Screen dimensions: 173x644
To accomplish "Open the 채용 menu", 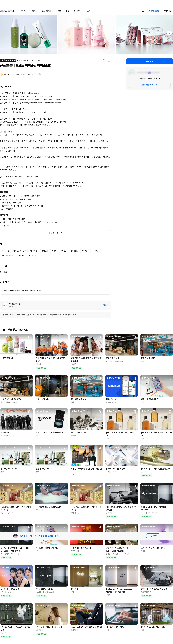I will 26,11.
